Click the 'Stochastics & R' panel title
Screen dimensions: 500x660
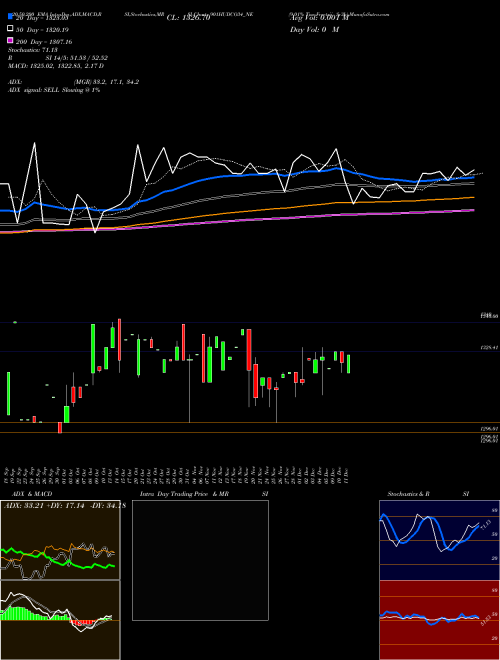(408, 494)
